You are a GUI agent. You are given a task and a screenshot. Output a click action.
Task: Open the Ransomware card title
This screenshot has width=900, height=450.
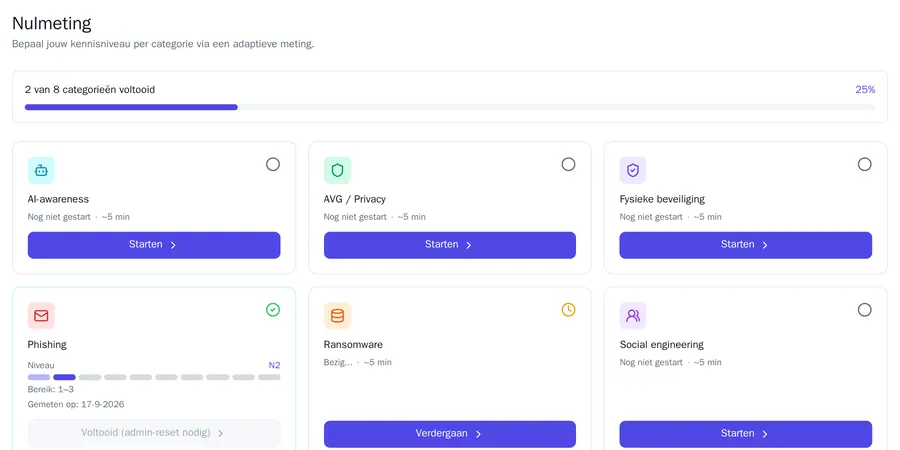pyautogui.click(x=353, y=344)
